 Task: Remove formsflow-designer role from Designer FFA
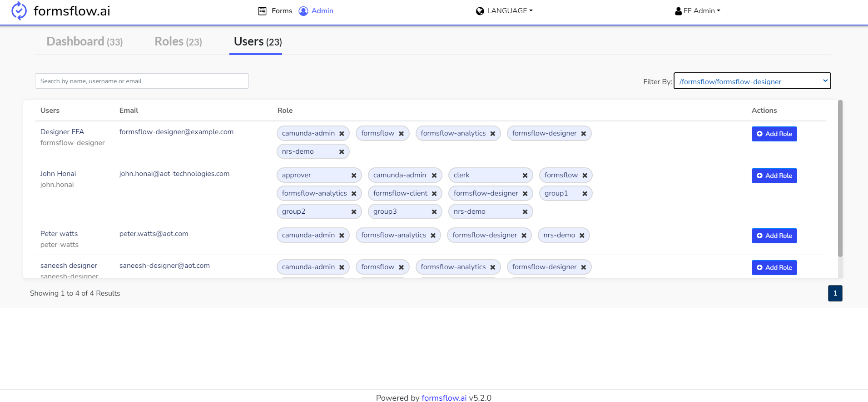click(x=584, y=134)
